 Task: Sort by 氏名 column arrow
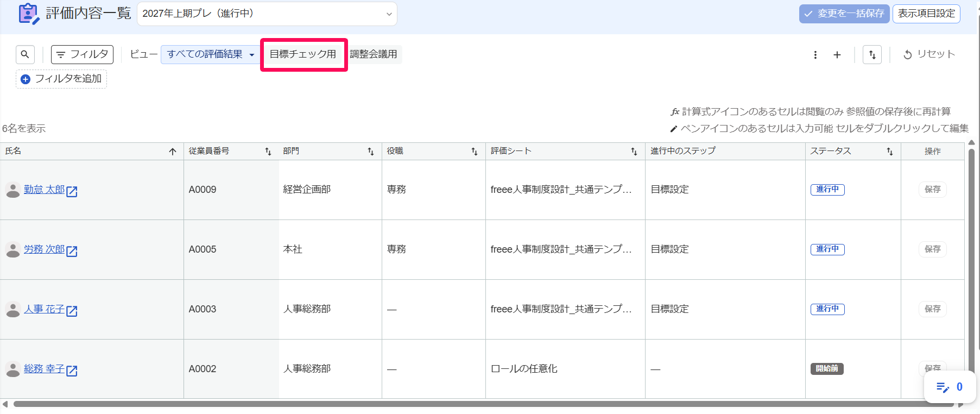(x=173, y=152)
